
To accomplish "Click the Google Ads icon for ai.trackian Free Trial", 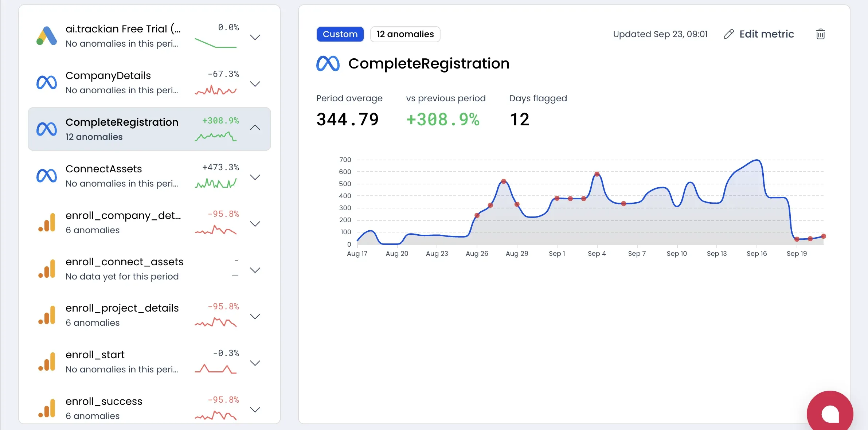I will (x=47, y=36).
